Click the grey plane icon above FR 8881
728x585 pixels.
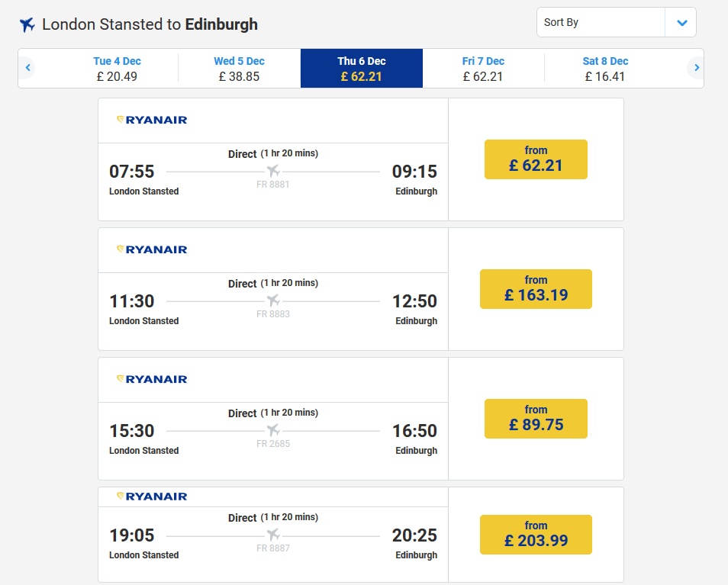273,171
